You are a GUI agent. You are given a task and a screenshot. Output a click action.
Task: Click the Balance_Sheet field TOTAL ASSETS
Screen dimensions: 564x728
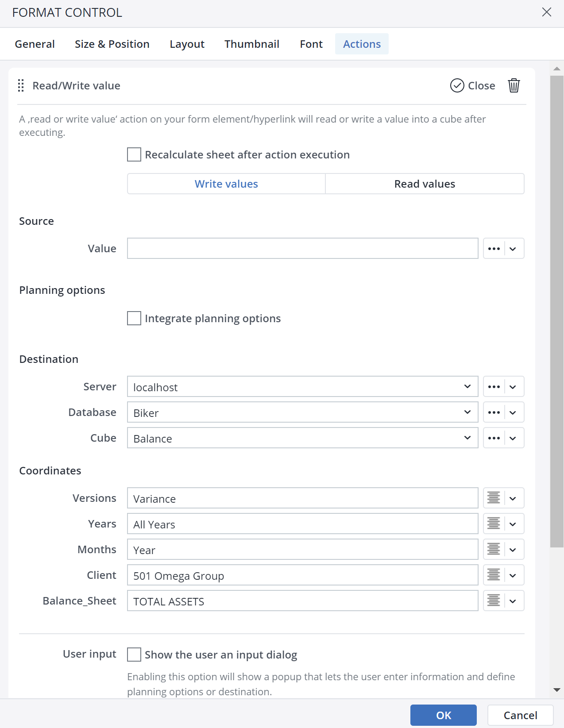(303, 601)
